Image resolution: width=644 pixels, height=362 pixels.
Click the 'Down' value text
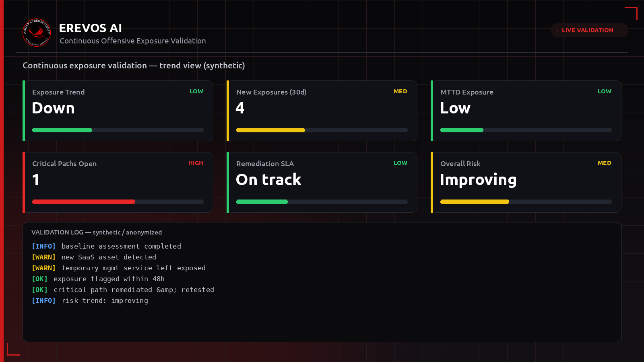[54, 108]
